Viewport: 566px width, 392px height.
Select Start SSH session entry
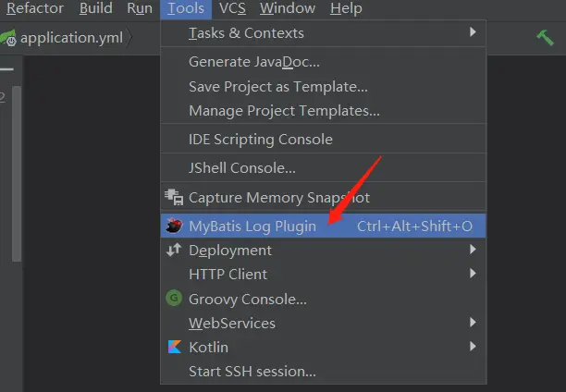pyautogui.click(x=252, y=372)
